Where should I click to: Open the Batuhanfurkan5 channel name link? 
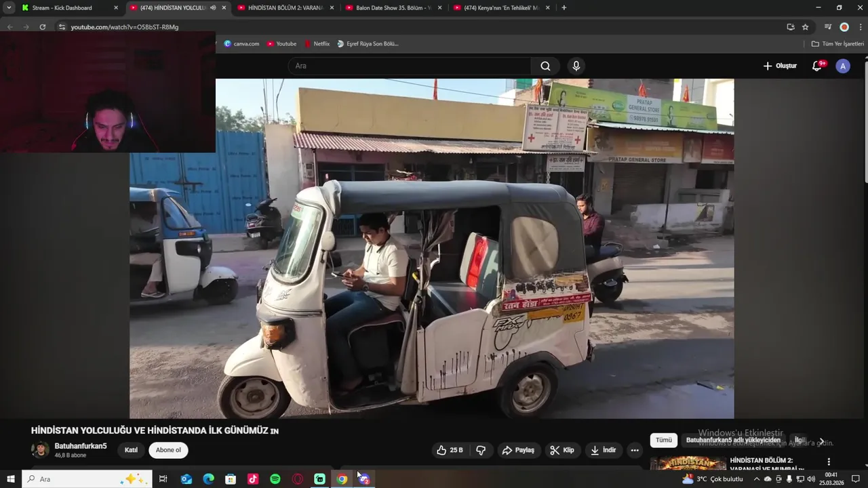click(x=80, y=446)
